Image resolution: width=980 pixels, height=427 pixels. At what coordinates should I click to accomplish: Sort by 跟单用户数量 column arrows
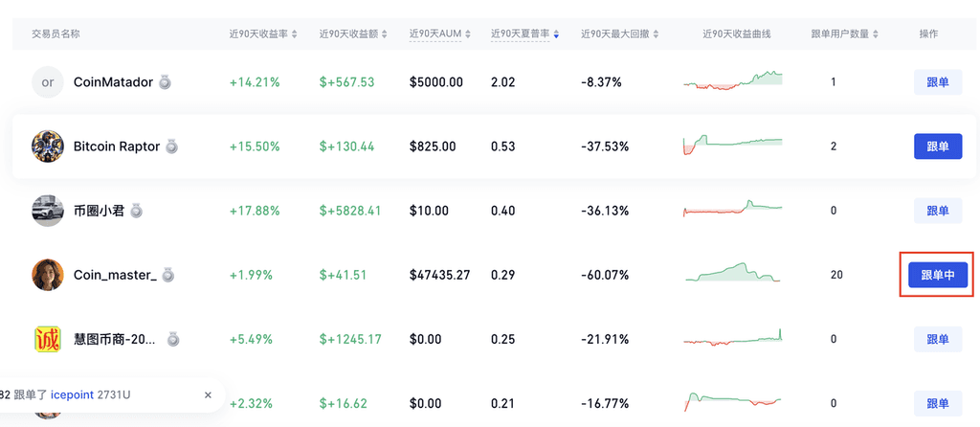(x=877, y=34)
